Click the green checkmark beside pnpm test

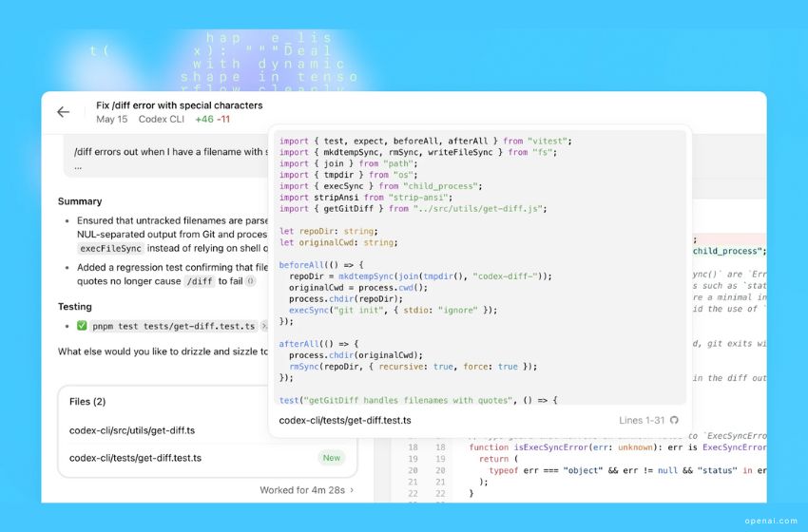pos(82,326)
